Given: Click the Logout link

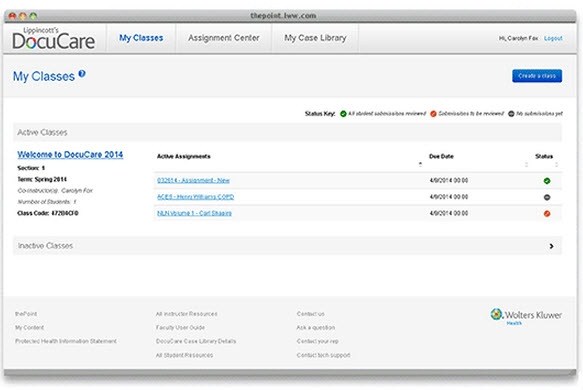Looking at the screenshot, I should [x=553, y=38].
